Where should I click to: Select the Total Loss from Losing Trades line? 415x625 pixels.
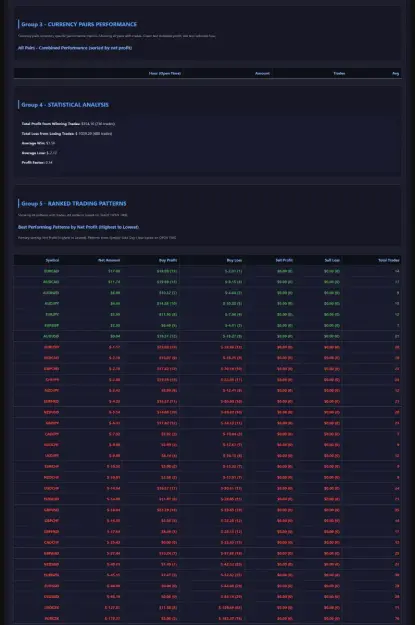point(67,134)
